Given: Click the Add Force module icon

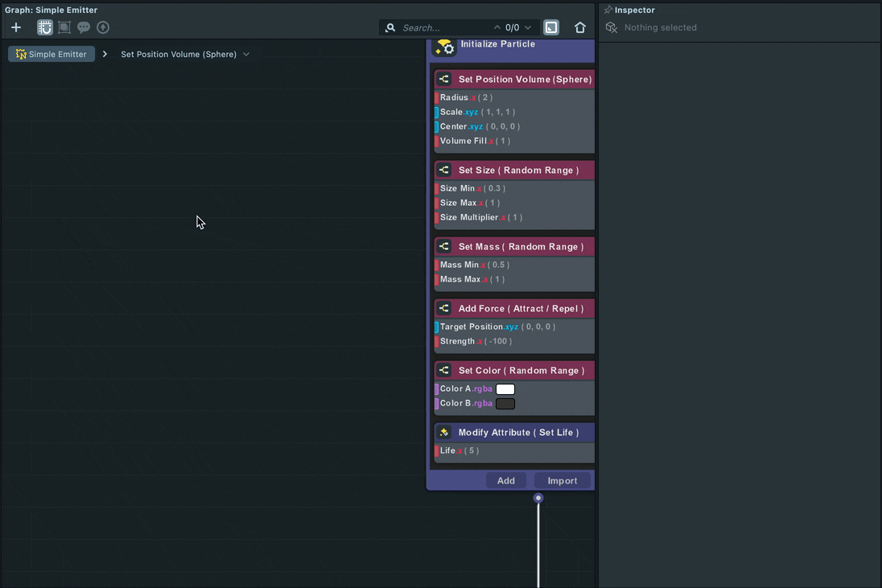Looking at the screenshot, I should (444, 309).
